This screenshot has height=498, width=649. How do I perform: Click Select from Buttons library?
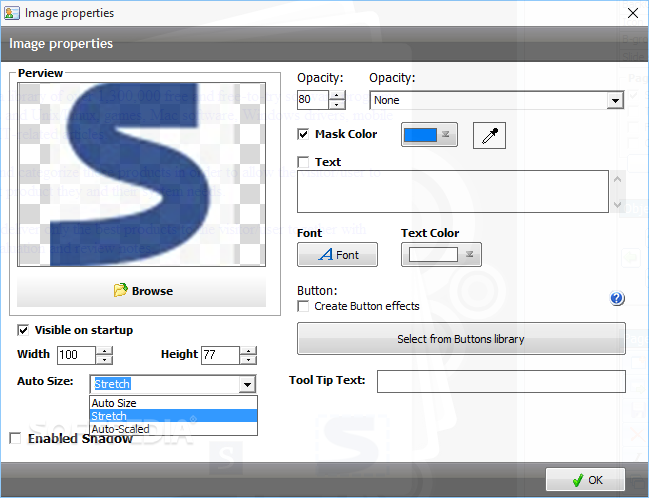461,339
